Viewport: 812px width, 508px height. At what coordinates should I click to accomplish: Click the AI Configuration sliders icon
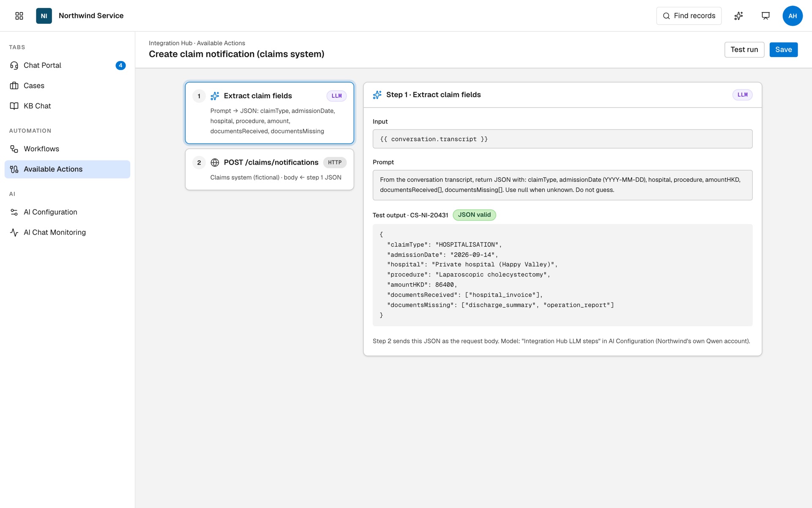tap(14, 212)
